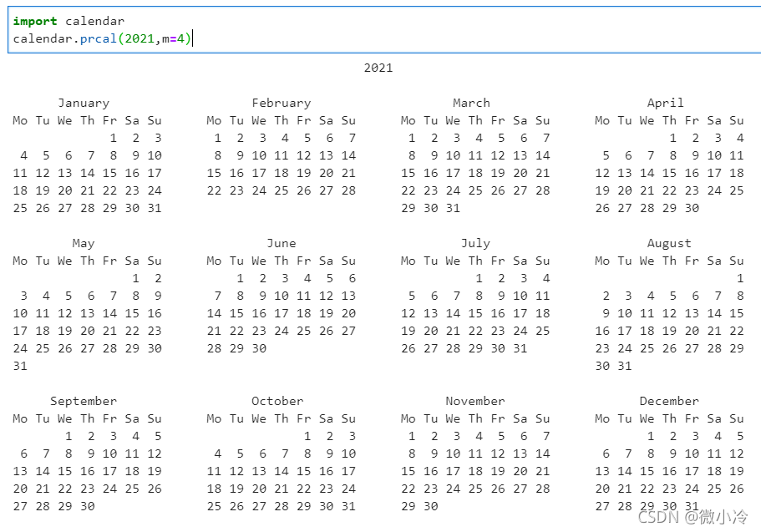Viewport: 761px width, 532px height.
Task: Click day 31 in the July calendar
Action: (520, 348)
